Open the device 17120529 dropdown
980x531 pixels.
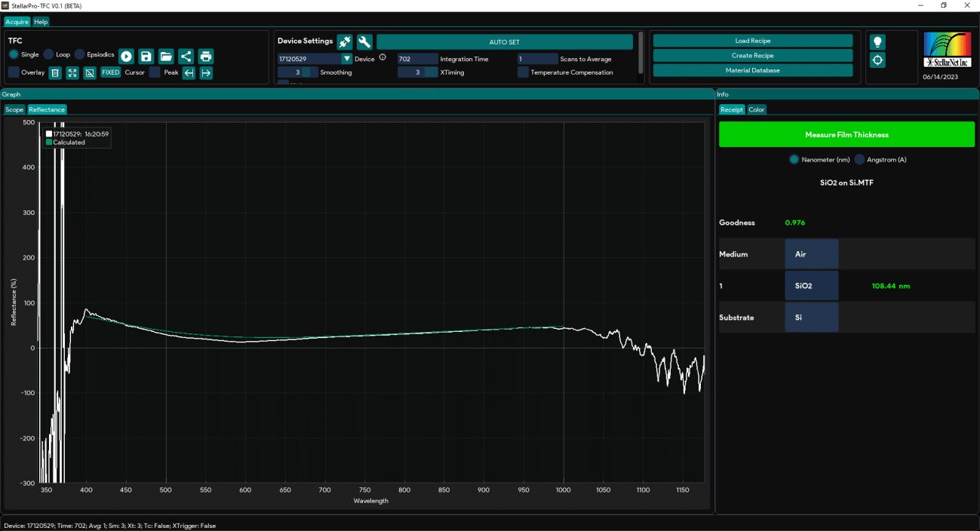click(347, 59)
